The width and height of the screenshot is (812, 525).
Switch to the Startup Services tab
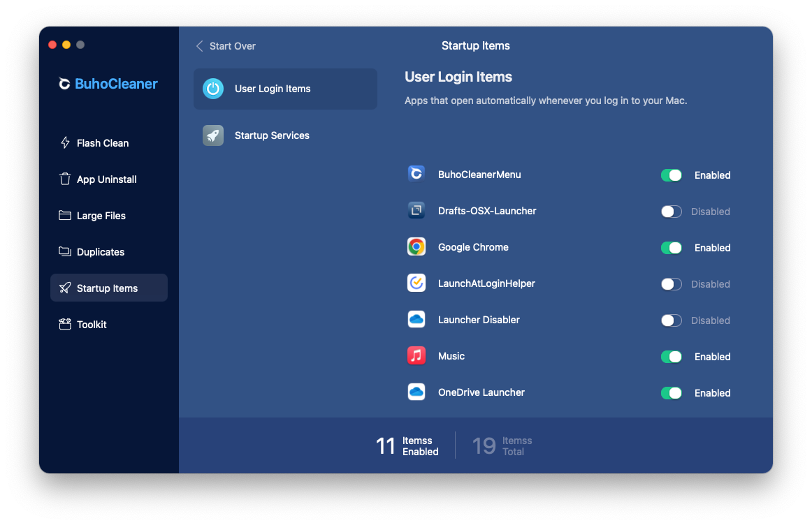coord(285,135)
